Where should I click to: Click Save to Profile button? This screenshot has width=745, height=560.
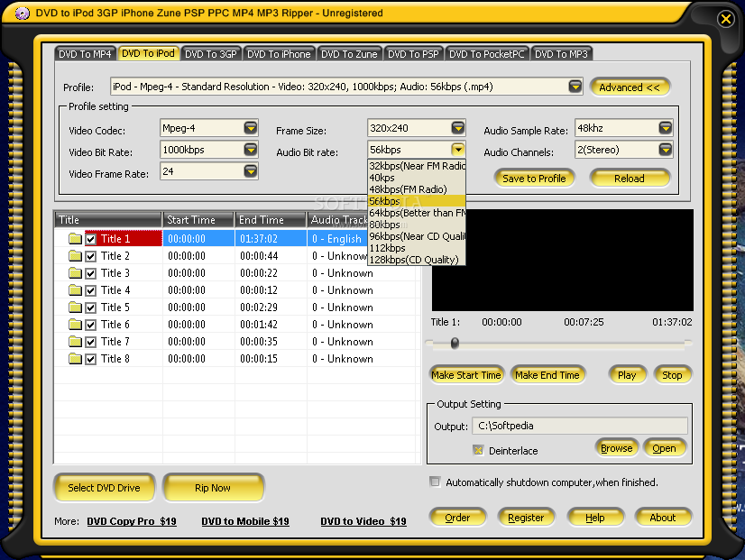click(534, 179)
